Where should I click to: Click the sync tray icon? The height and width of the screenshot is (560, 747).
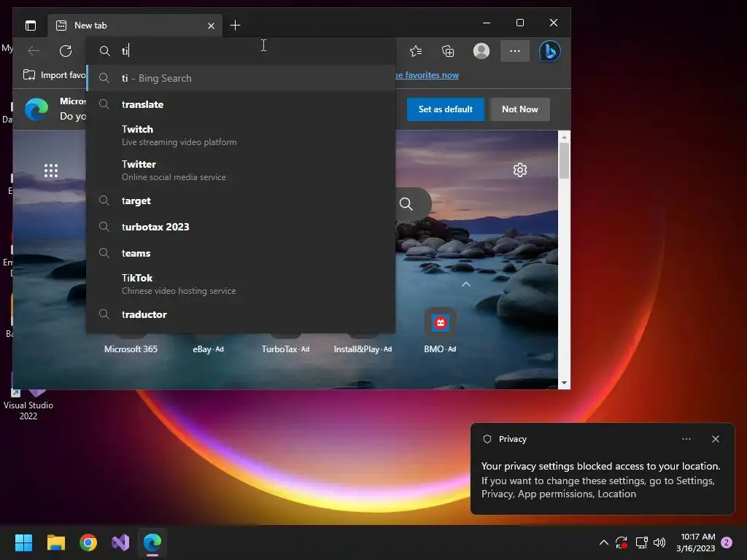coord(622,542)
